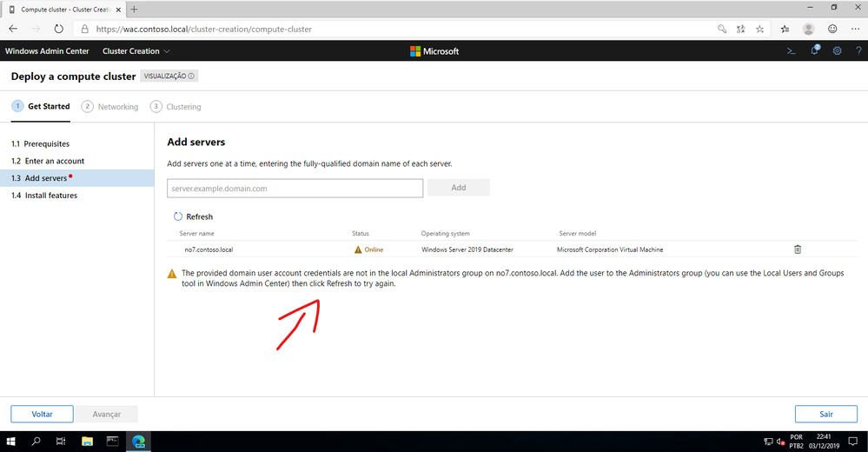The width and height of the screenshot is (868, 452).
Task: Select the Clustering step tab
Action: (176, 106)
